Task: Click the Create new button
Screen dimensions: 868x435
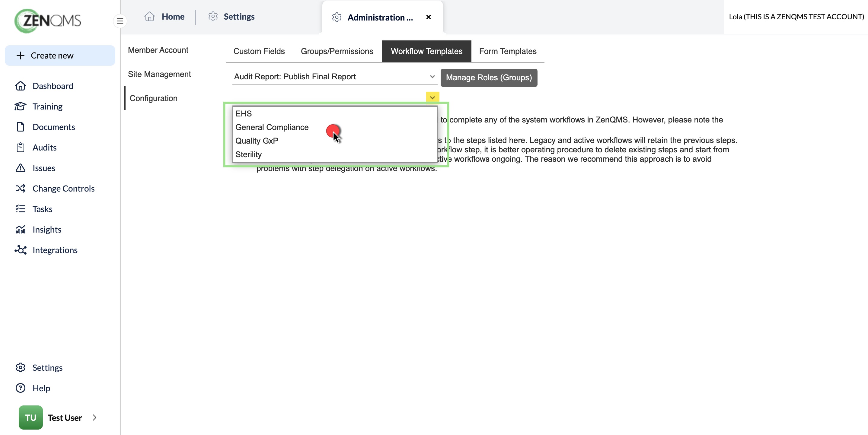Action: click(x=60, y=56)
